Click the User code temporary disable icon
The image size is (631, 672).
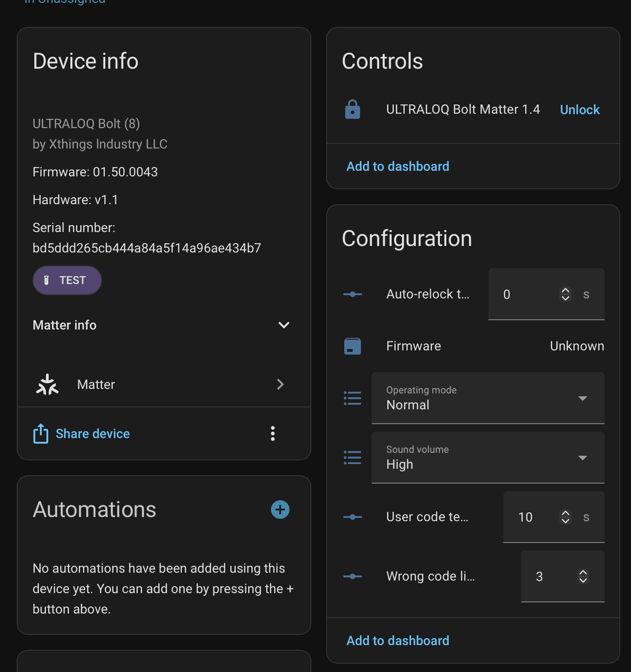(x=352, y=517)
